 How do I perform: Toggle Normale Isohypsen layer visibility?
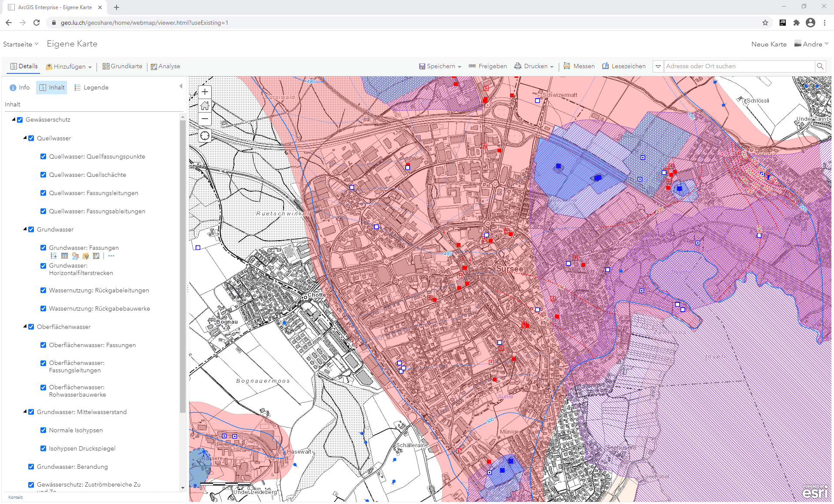[x=43, y=430]
